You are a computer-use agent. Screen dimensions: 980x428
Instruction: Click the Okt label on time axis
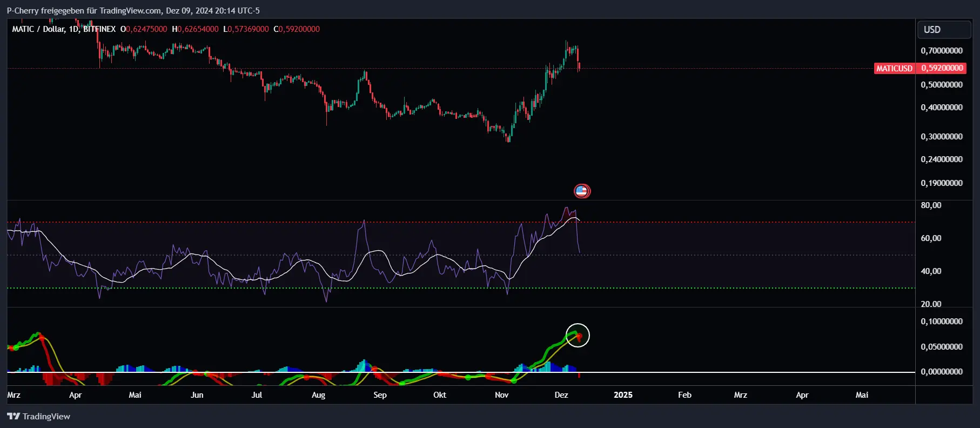[x=440, y=395]
